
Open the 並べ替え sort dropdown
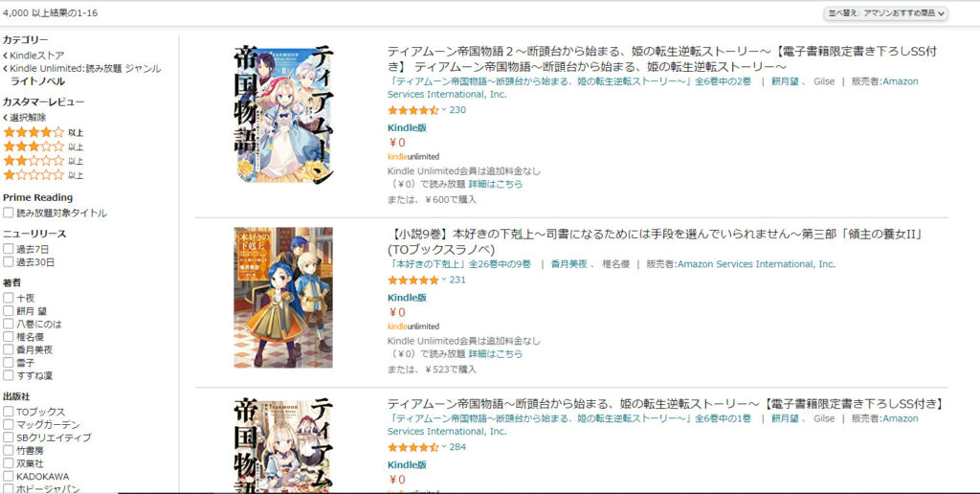[x=885, y=13]
